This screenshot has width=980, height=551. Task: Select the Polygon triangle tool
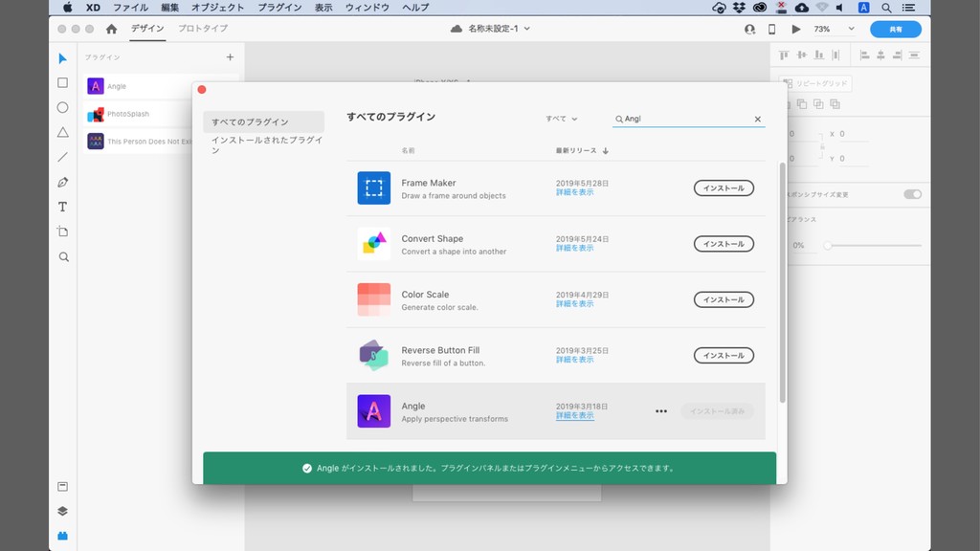[x=62, y=132]
